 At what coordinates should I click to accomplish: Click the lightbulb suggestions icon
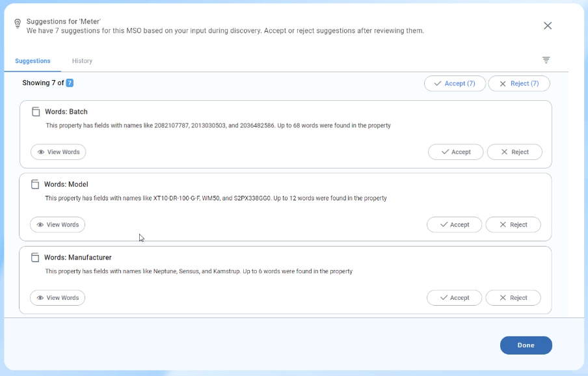[x=18, y=24]
